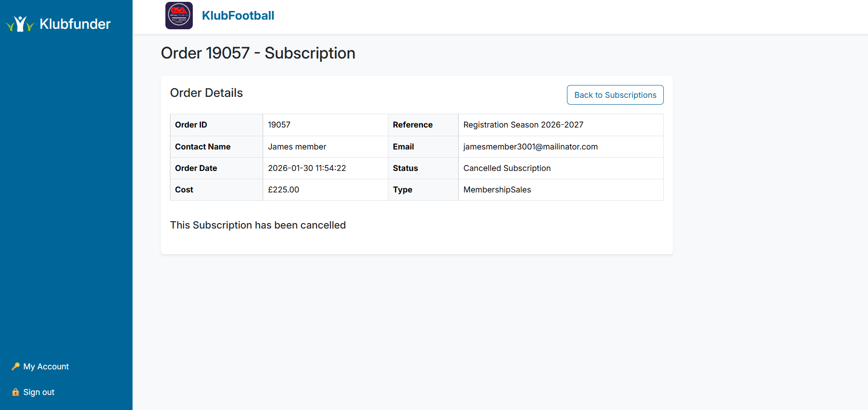Click the Cancelled Subscription status value
868x410 pixels.
(x=507, y=168)
